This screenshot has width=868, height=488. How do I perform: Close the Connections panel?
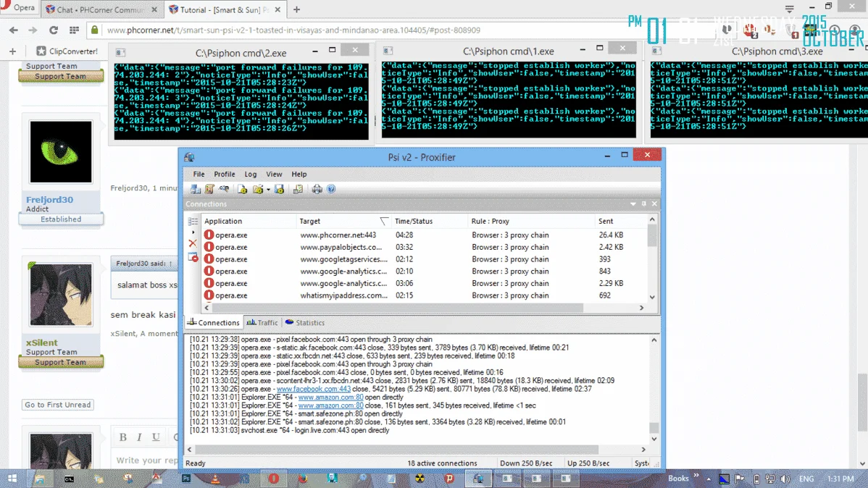(x=654, y=204)
